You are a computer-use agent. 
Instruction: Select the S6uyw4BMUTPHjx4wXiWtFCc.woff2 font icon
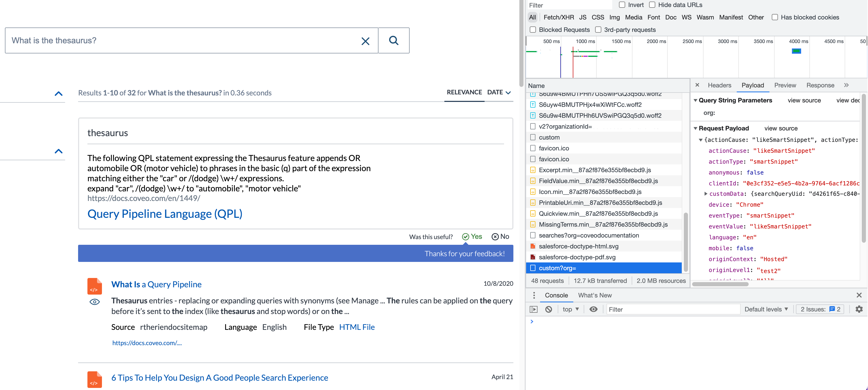tap(533, 105)
